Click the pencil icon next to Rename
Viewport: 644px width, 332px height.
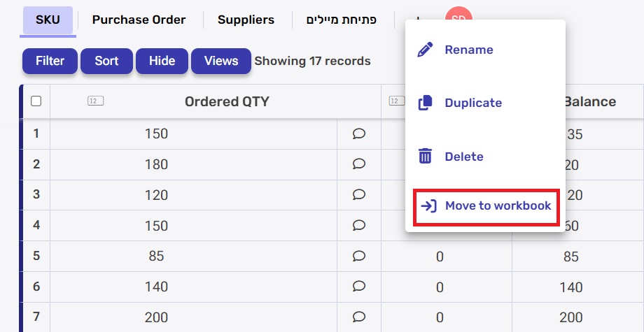click(425, 50)
